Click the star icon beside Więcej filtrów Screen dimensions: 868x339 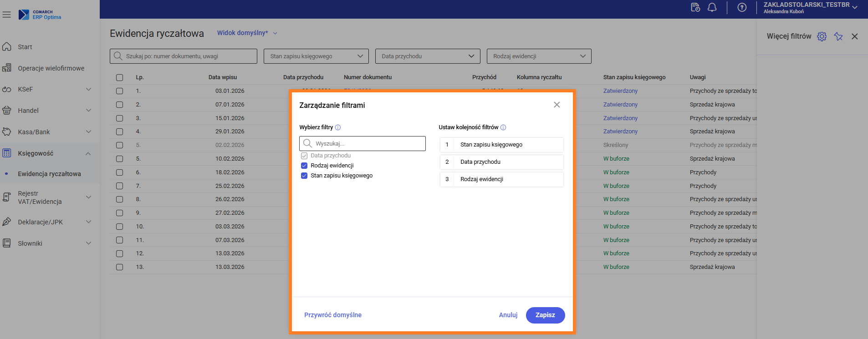[838, 36]
